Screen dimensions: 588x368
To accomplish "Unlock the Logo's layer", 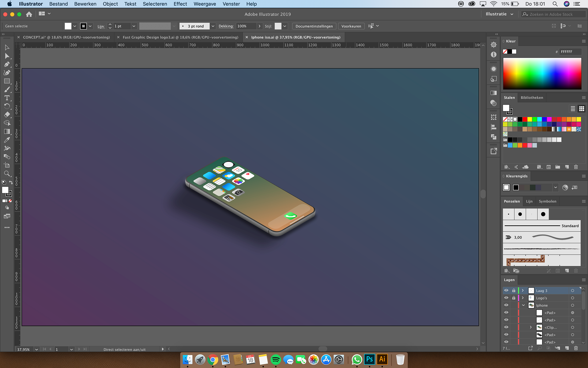I will tap(514, 298).
